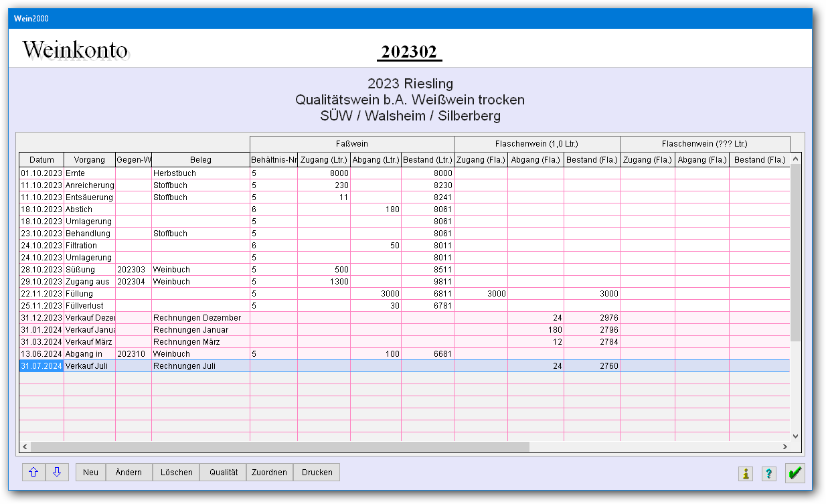826x504 pixels.
Task: Click the Löschen button
Action: 177,472
